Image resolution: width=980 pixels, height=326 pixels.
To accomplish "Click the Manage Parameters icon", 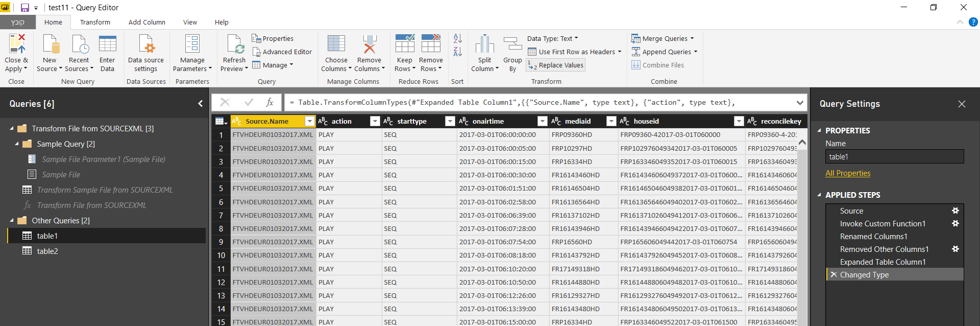I will [192, 44].
